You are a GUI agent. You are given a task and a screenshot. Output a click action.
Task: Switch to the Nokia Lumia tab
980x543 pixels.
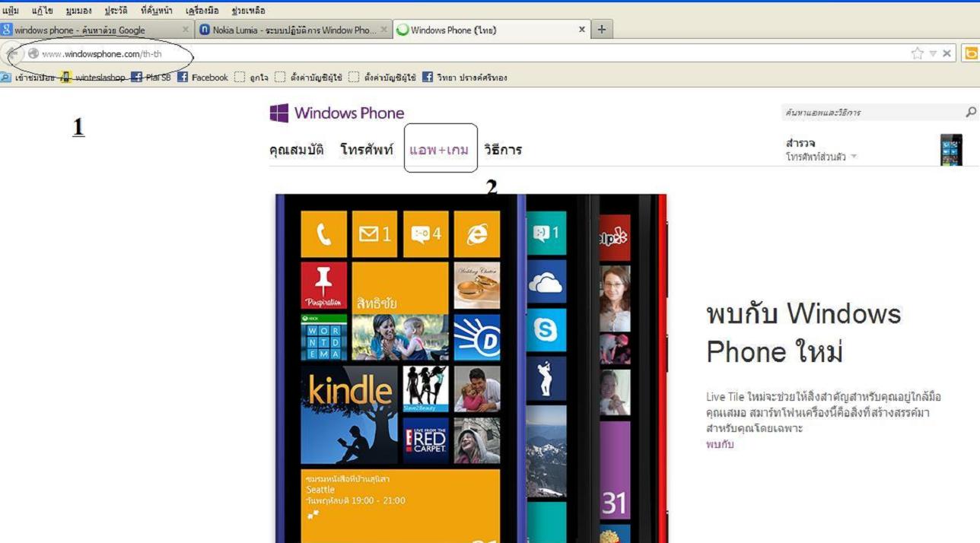click(294, 30)
